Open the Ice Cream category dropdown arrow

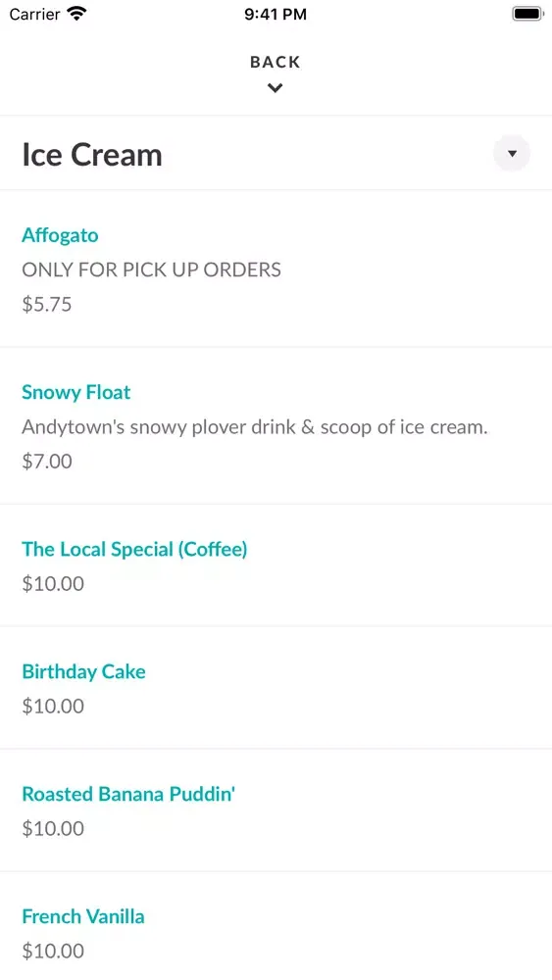point(512,153)
